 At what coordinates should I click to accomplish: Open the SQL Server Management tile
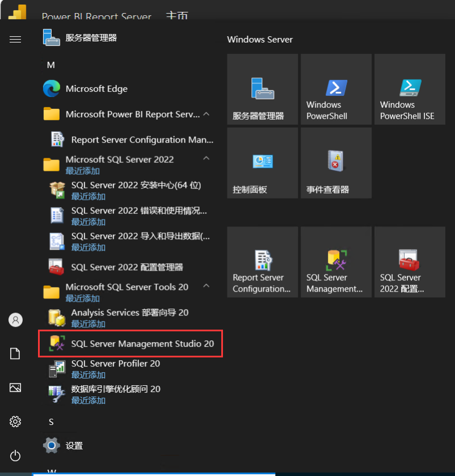click(336, 262)
